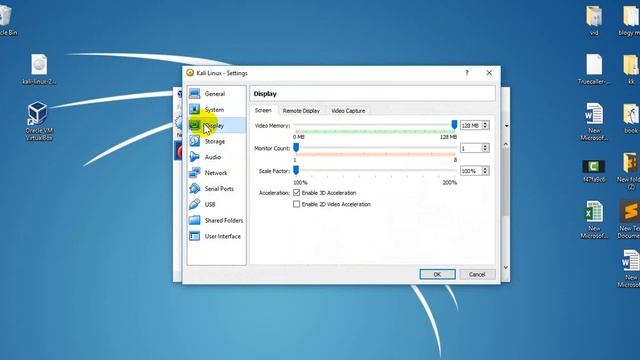Viewport: 640px width, 360px height.
Task: Enable the 2D Video Acceleration checkbox
Action: point(296,204)
